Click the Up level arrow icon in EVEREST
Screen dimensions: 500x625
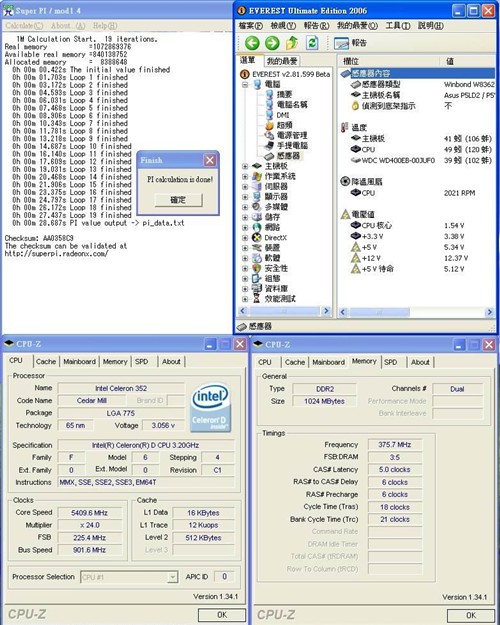(292, 43)
